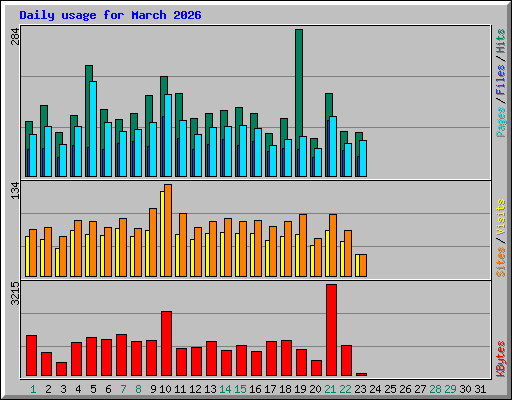This screenshot has height=400, width=512.
Task: Click the orange Visits bar for day 23
Action: (363, 265)
